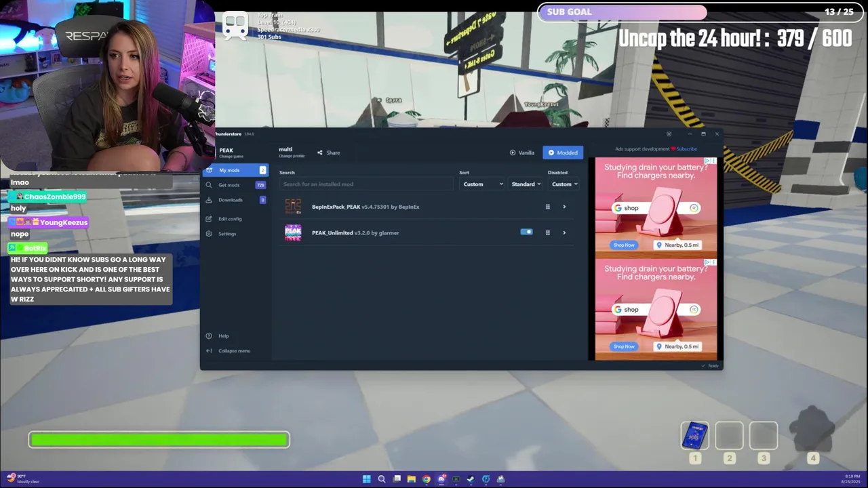The width and height of the screenshot is (868, 488).
Task: Open the Get mods section
Action: pos(235,185)
